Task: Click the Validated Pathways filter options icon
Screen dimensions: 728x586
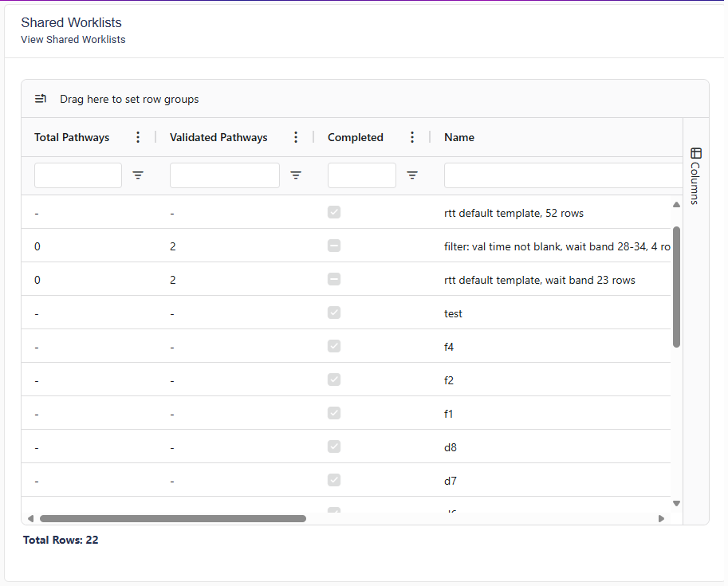Action: point(296,175)
